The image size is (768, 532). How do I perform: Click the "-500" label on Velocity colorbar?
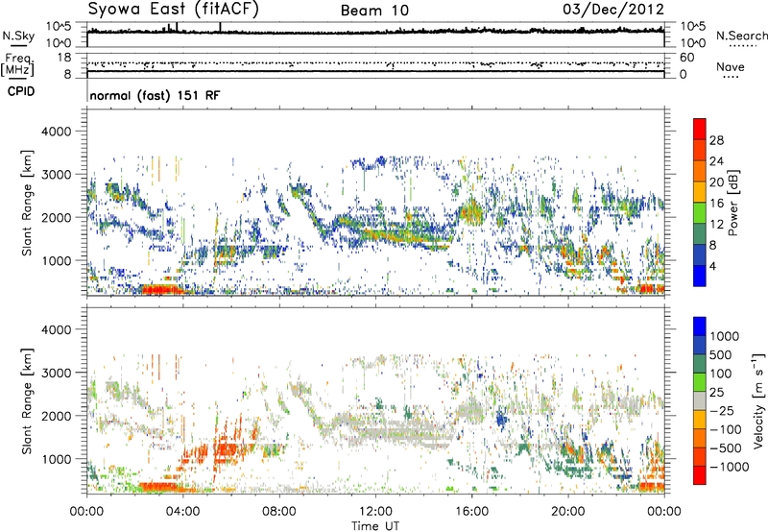(x=725, y=448)
